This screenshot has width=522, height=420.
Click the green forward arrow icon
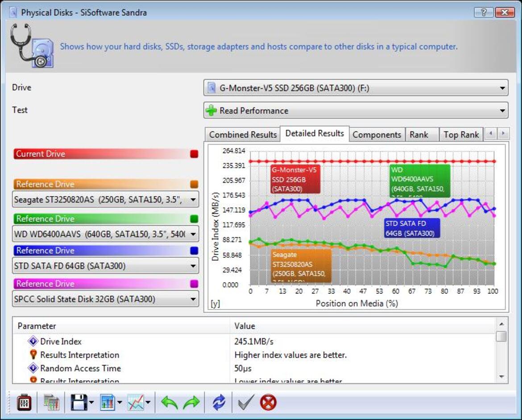(x=191, y=403)
